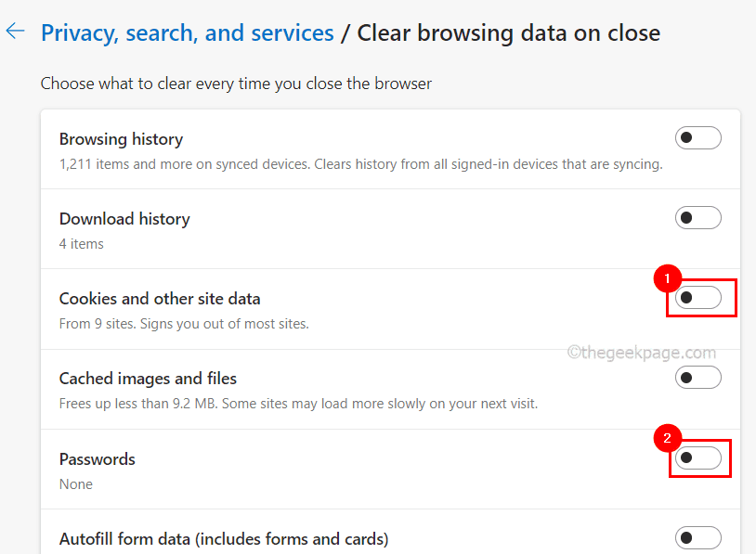Click the Cached images and files label
This screenshot has width=756, height=554.
[148, 379]
